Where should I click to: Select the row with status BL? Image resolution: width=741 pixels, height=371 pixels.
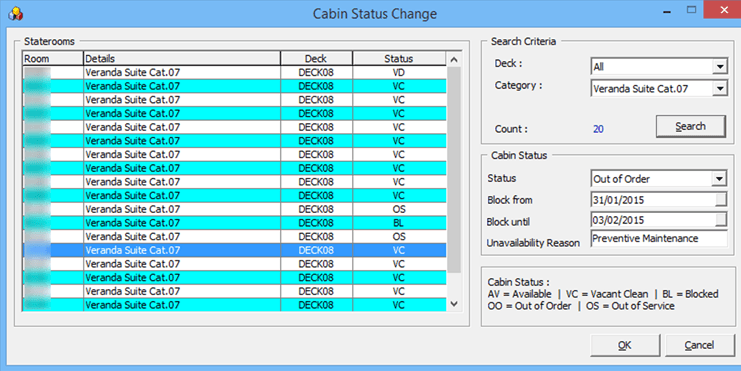pyautogui.click(x=234, y=223)
